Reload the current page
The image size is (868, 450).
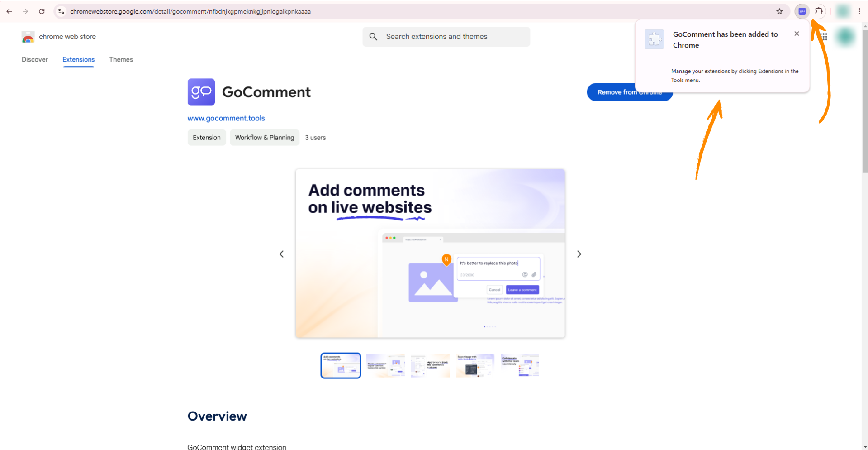pyautogui.click(x=42, y=11)
